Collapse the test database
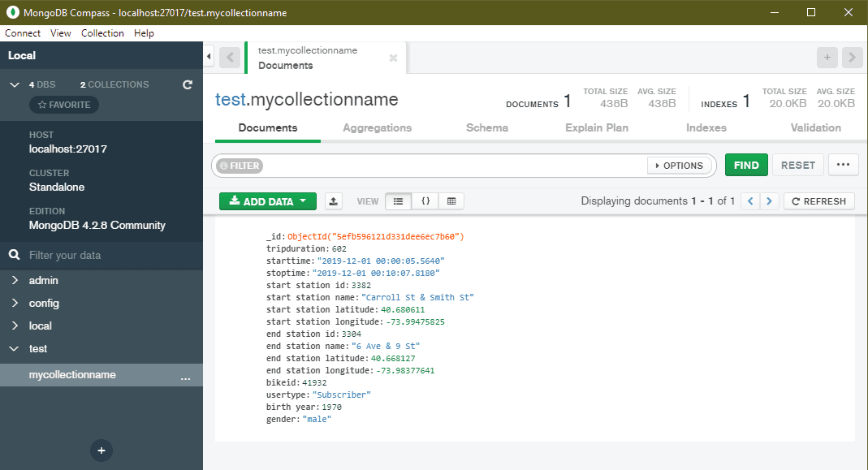Viewport: 868px width, 470px height. point(15,348)
